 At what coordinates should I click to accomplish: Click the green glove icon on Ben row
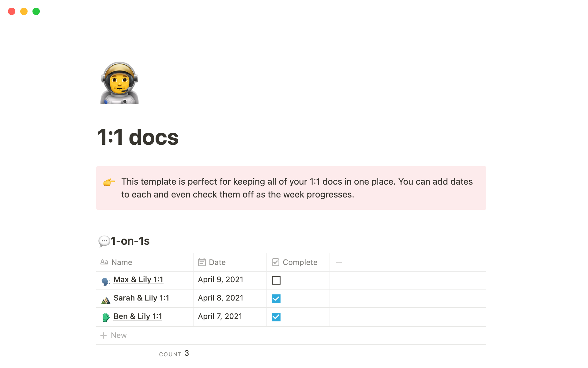click(106, 317)
